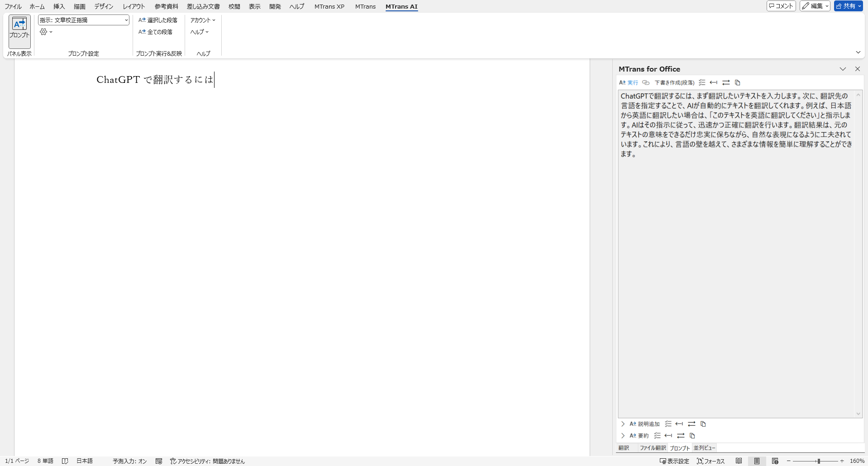Switch to the 挿入 ribbon tab
The image size is (868, 466).
(x=59, y=6)
